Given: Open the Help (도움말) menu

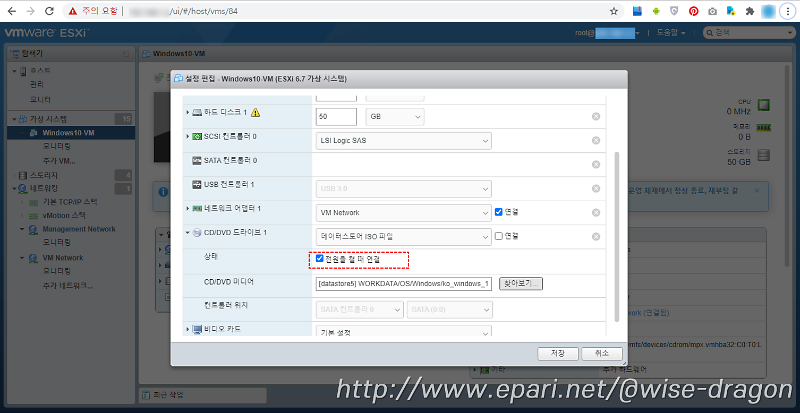Looking at the screenshot, I should tap(670, 33).
